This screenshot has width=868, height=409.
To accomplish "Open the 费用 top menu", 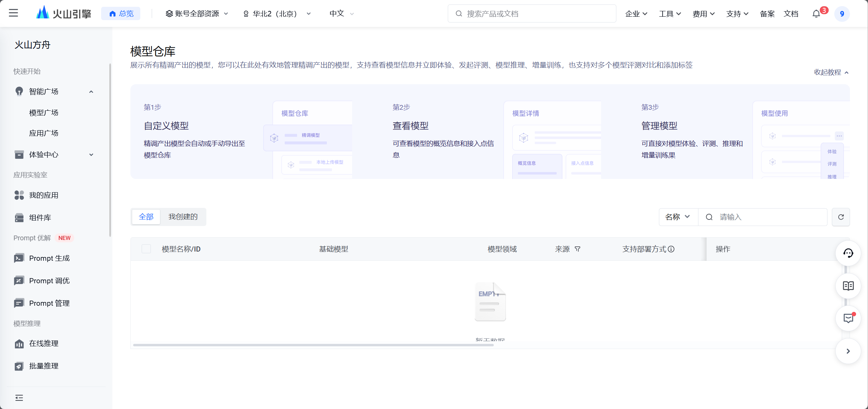I will pos(703,14).
